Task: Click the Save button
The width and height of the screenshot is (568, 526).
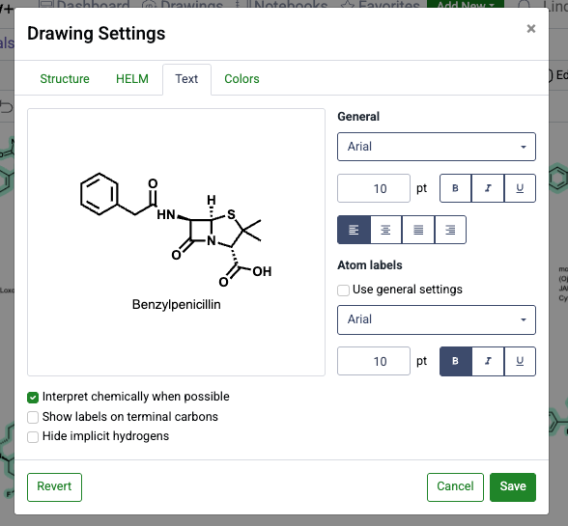Action: pos(513,487)
